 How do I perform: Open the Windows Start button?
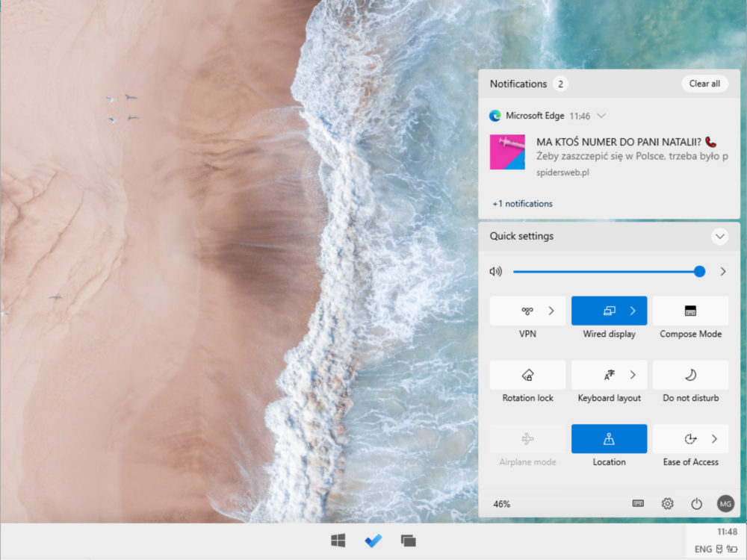click(x=338, y=541)
